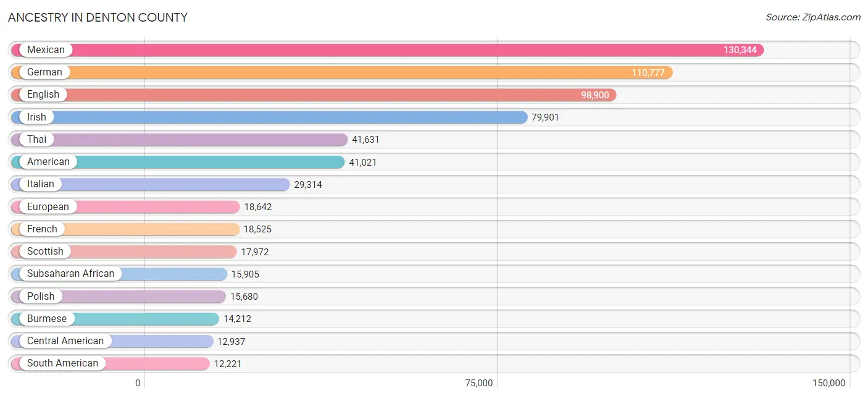Screen dimensions: 868x398
Task: Select the Scottish label
Action: [45, 252]
